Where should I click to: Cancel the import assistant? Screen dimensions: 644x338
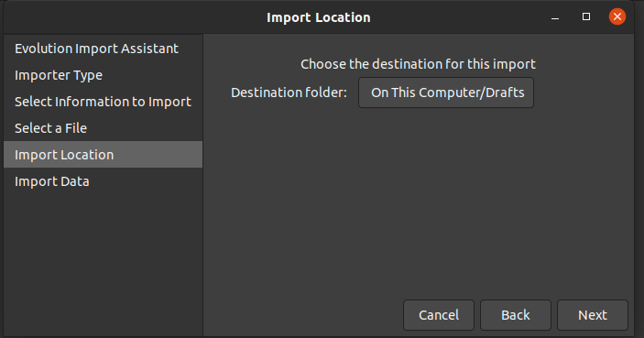coord(439,315)
